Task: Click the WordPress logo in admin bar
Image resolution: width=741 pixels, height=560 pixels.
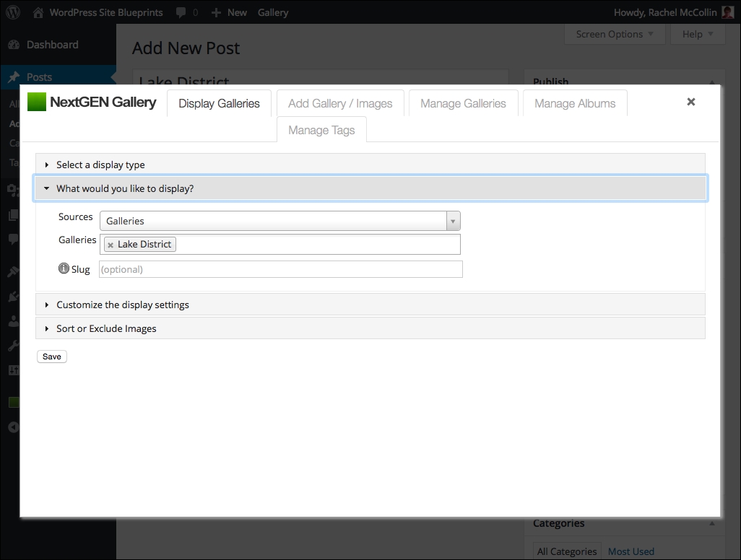Action: (x=13, y=13)
